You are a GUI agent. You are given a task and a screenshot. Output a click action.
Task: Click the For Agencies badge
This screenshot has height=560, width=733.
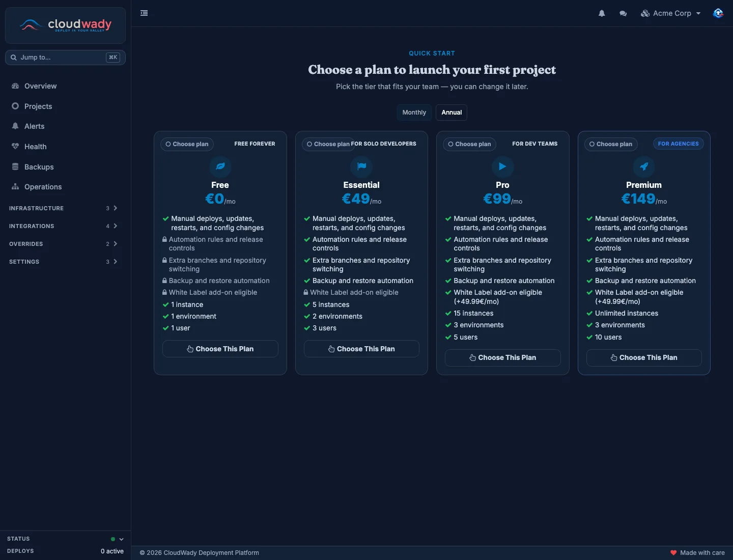click(679, 144)
